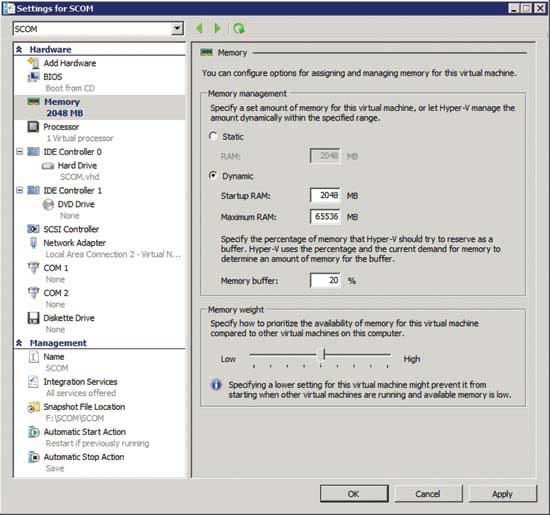
Task: Click the Maximum RAM input field
Action: (x=325, y=216)
